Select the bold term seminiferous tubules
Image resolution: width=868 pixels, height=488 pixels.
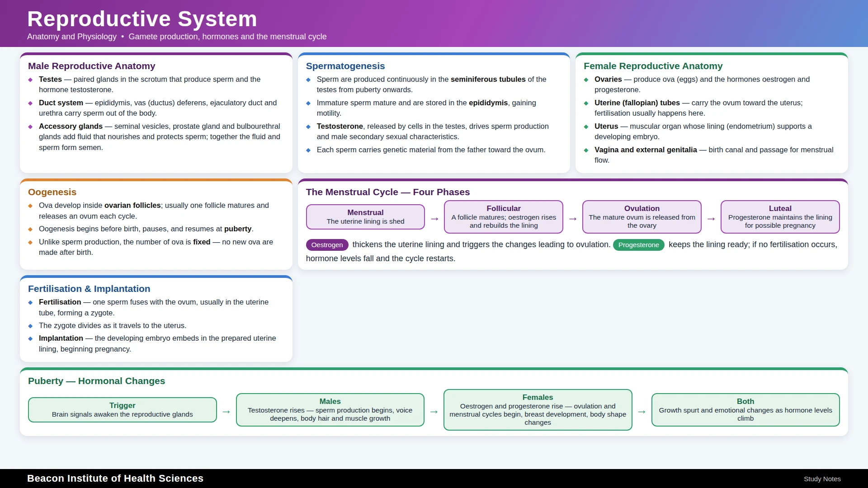(x=488, y=79)
